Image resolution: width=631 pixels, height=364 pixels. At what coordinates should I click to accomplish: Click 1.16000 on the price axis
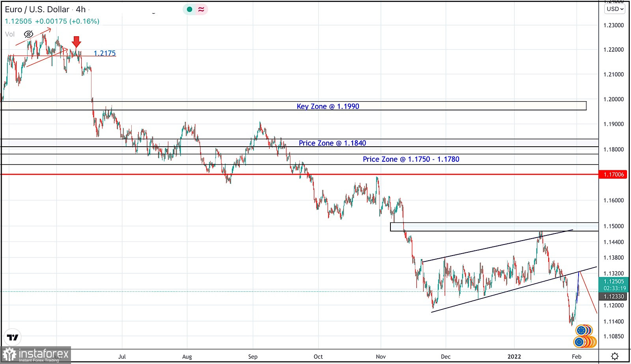pos(614,200)
